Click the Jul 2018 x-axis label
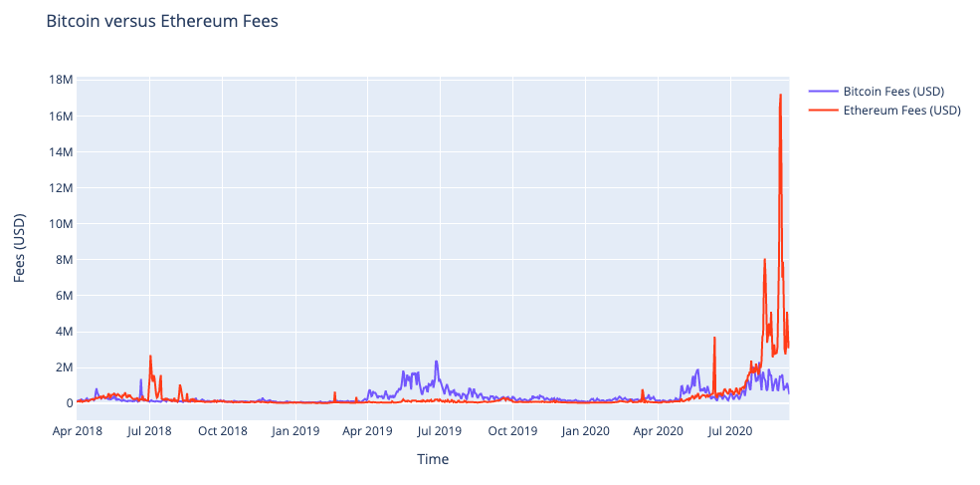This screenshot has width=980, height=485. 149,431
